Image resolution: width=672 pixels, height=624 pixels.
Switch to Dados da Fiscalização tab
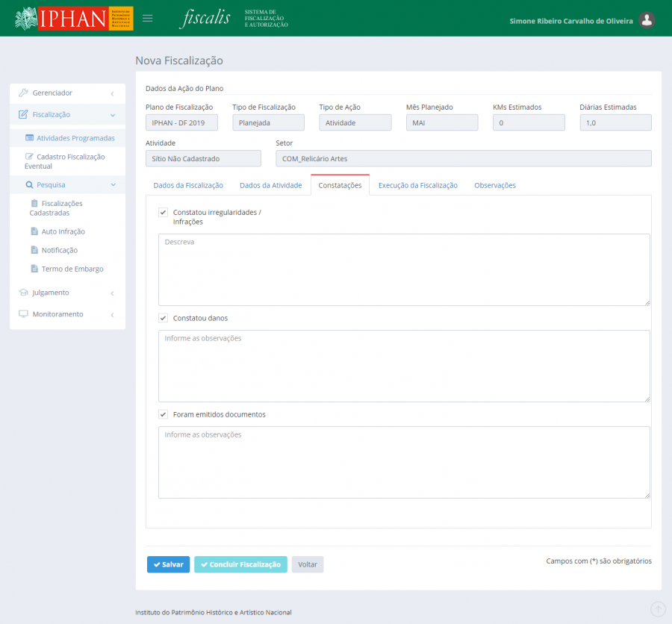(x=188, y=185)
